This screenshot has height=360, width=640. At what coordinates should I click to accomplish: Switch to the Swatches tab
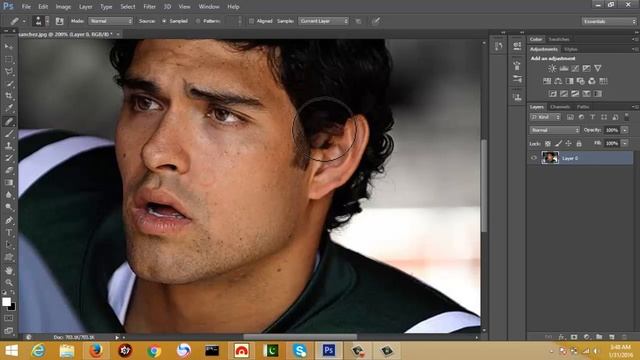[x=559, y=39]
